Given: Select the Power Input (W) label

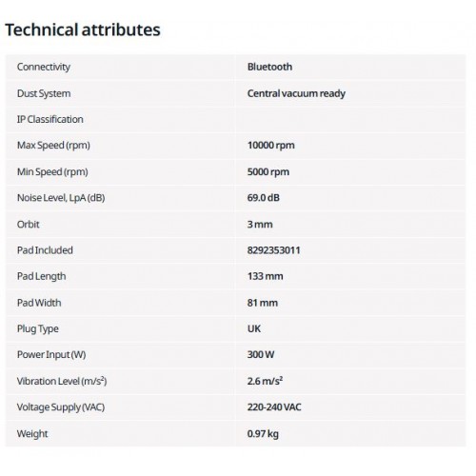Looking at the screenshot, I should coord(51,355).
